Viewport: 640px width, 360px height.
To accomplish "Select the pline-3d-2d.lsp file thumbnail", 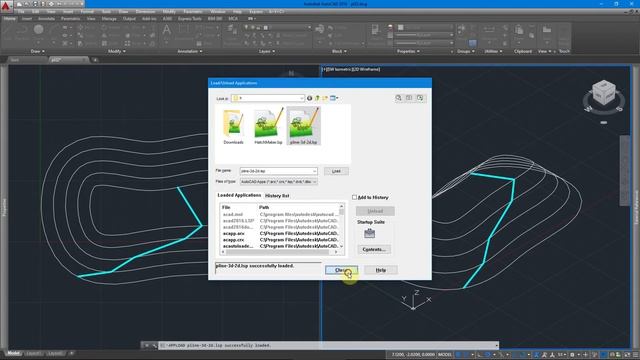I will pos(303,127).
